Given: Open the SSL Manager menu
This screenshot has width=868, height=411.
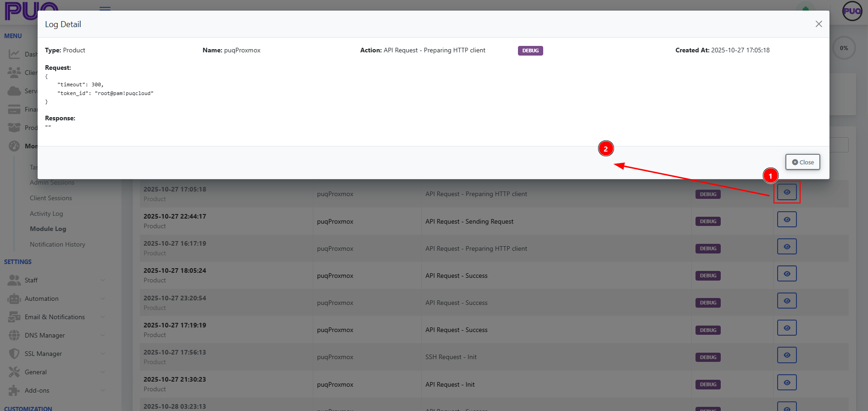Looking at the screenshot, I should 43,354.
